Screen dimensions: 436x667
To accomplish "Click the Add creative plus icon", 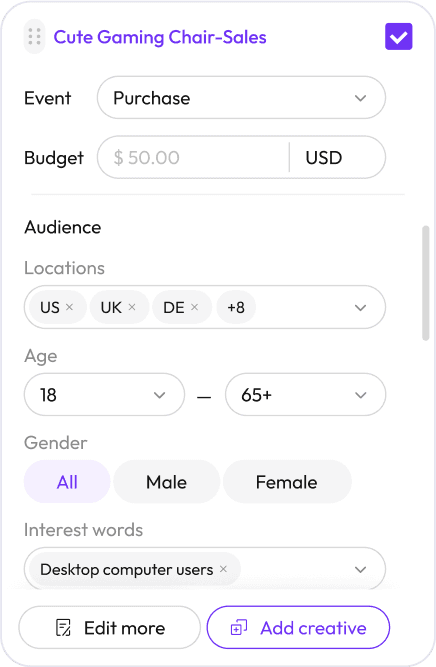I will [x=239, y=628].
